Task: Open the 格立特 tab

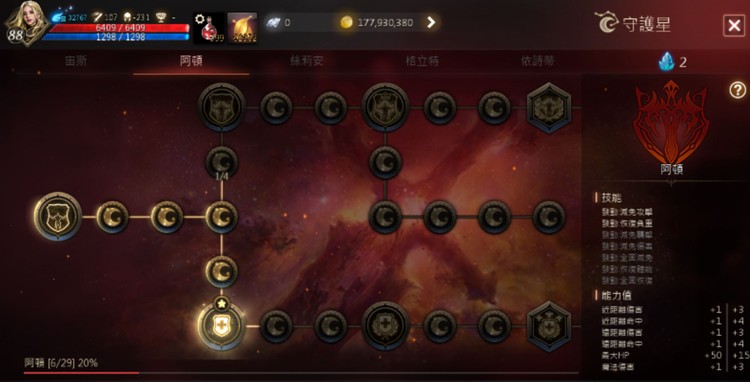Action: click(x=422, y=61)
